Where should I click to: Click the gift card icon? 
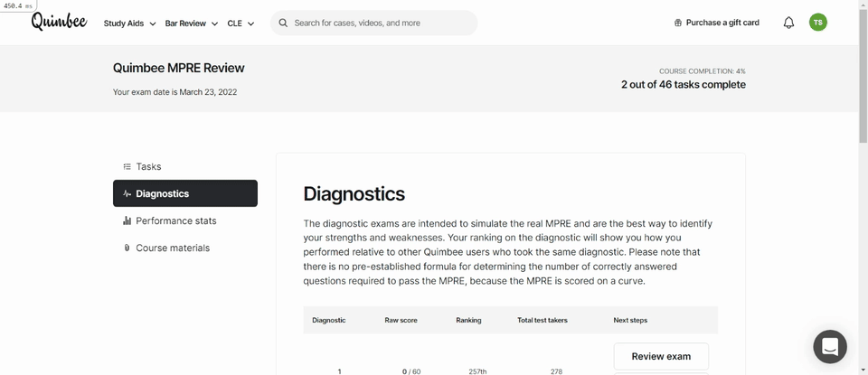(x=678, y=23)
